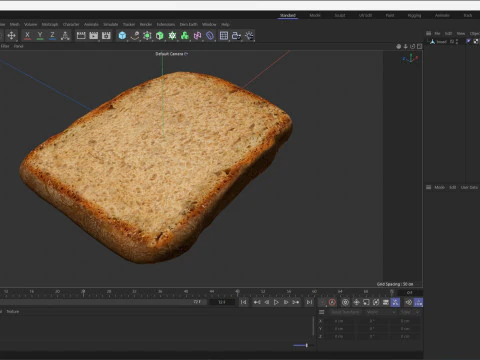Switch to the Rigging layout tab
The width and height of the screenshot is (480, 360).
click(414, 15)
